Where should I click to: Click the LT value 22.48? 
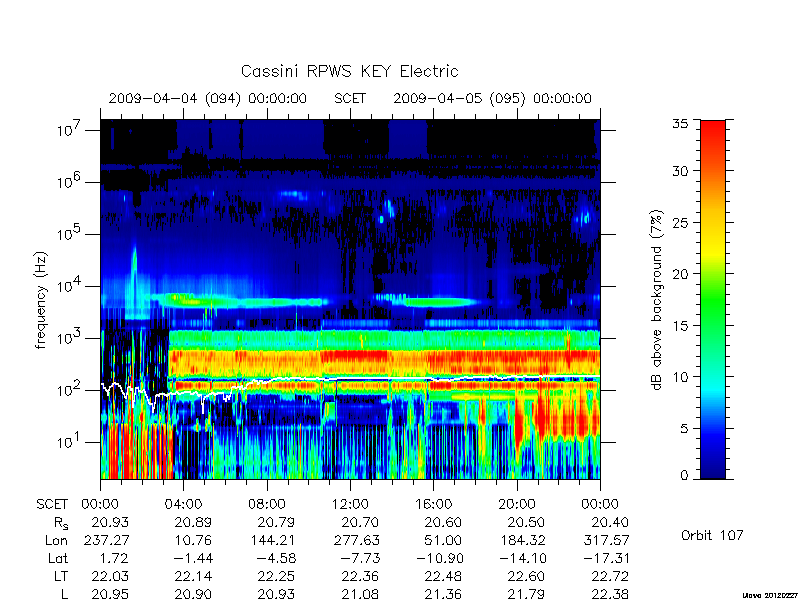coord(443,577)
